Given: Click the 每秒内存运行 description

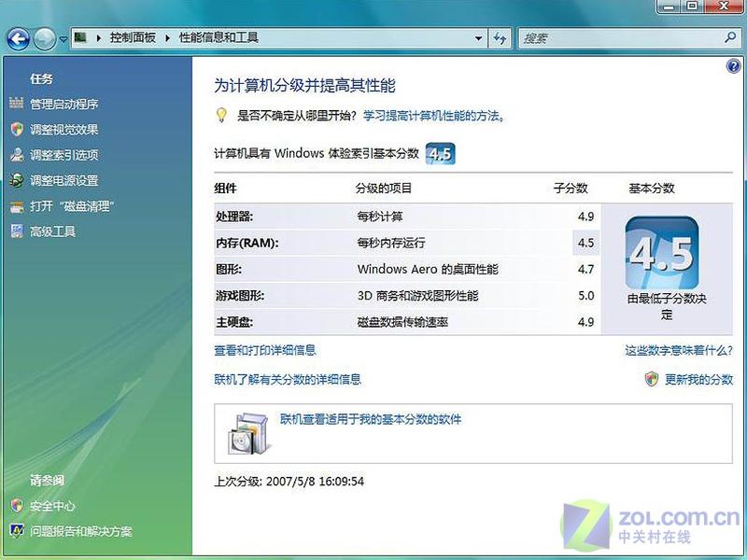Looking at the screenshot, I should [391, 243].
